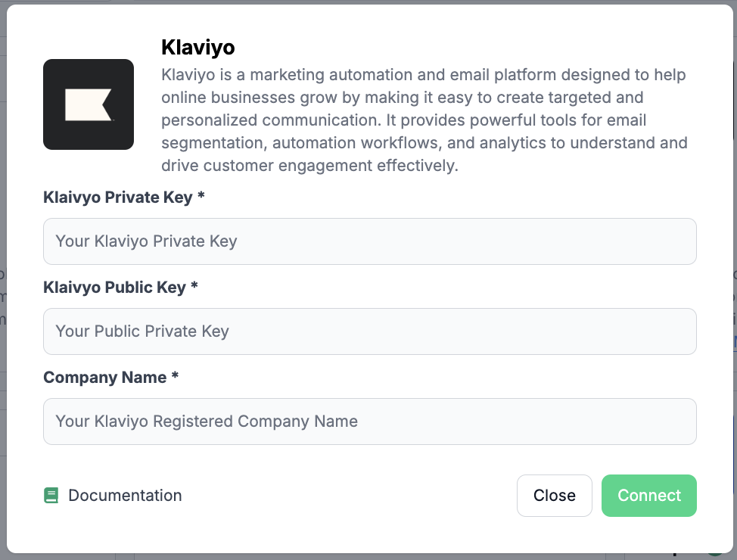This screenshot has height=560, width=737.
Task: Click the "Company Name" field label
Action: click(104, 378)
